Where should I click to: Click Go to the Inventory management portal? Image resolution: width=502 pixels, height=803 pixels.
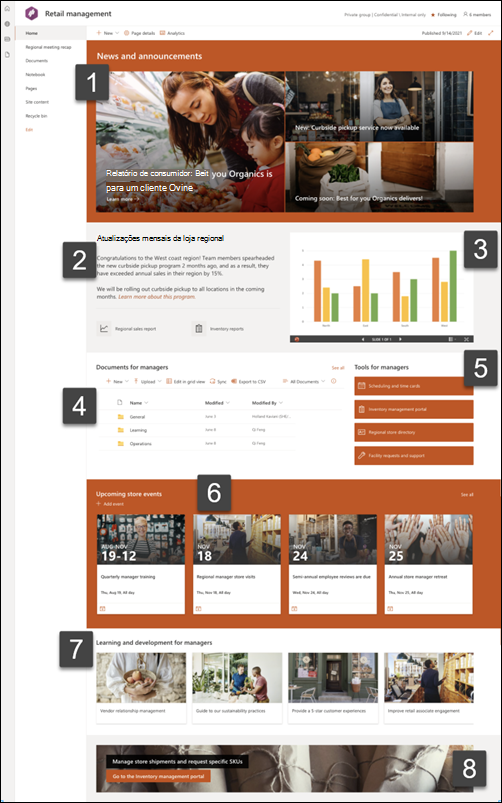coord(158,776)
